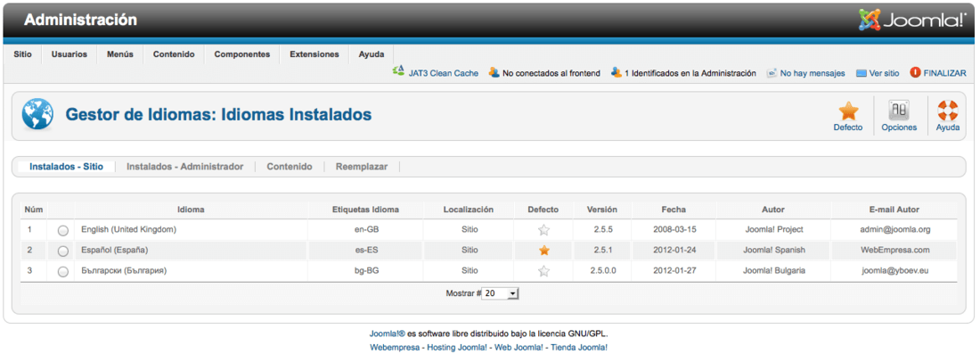This screenshot has width=980, height=354.
Task: Open the Webempresa footer link
Action: [395, 347]
